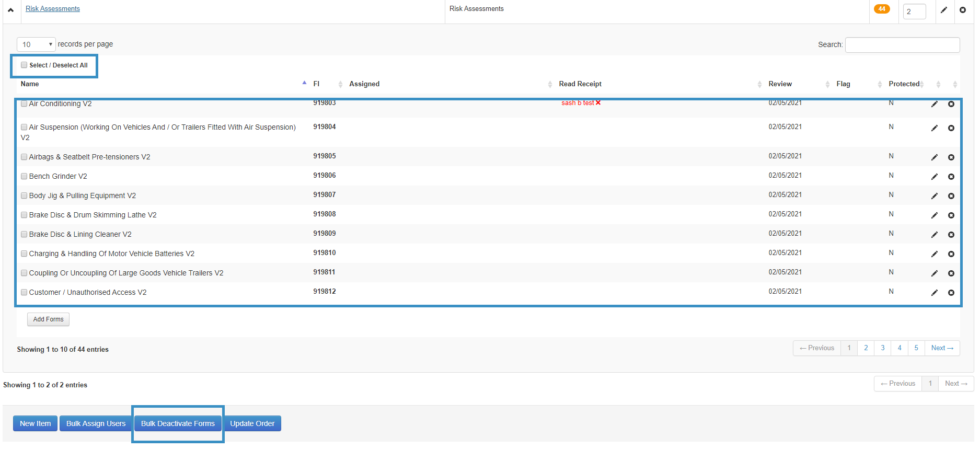Go to page 2 of forms

click(866, 348)
